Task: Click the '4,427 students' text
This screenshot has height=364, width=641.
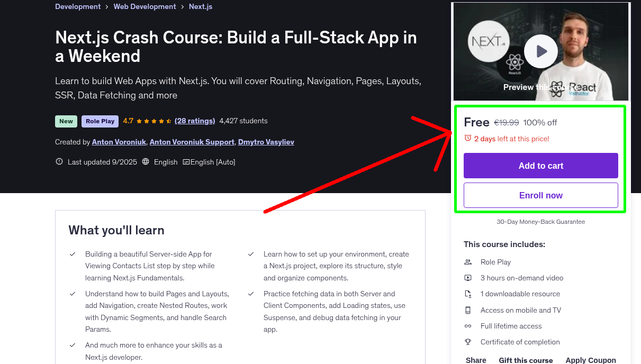Action: click(243, 121)
